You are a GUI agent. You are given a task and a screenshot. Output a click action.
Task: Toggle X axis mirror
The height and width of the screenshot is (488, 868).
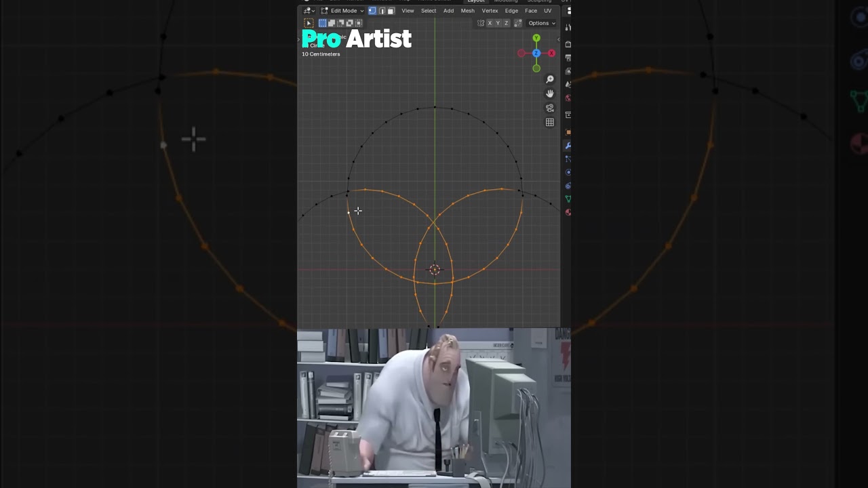pos(490,23)
